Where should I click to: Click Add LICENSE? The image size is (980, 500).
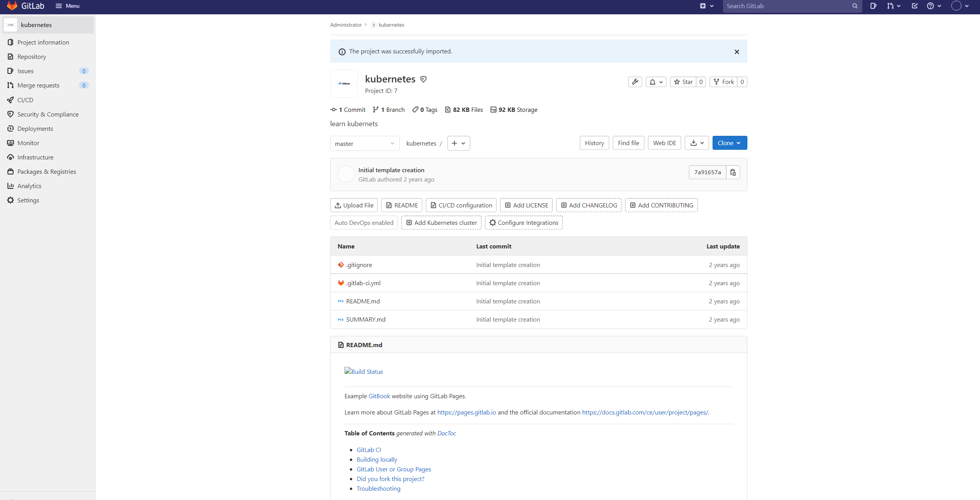pyautogui.click(x=526, y=205)
